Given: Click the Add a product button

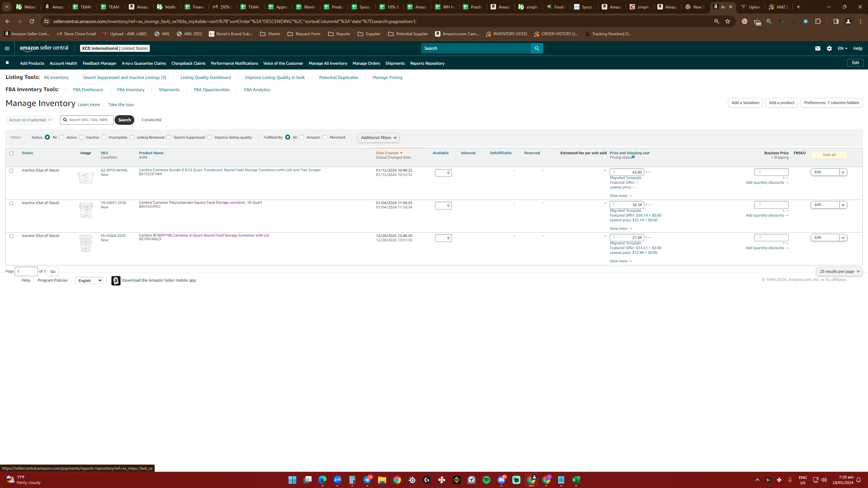Looking at the screenshot, I should 782,103.
